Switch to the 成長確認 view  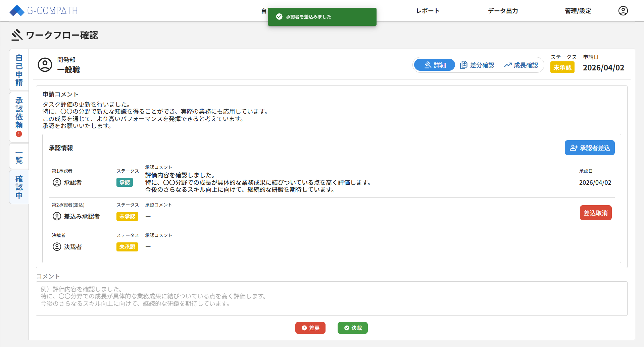pyautogui.click(x=521, y=65)
